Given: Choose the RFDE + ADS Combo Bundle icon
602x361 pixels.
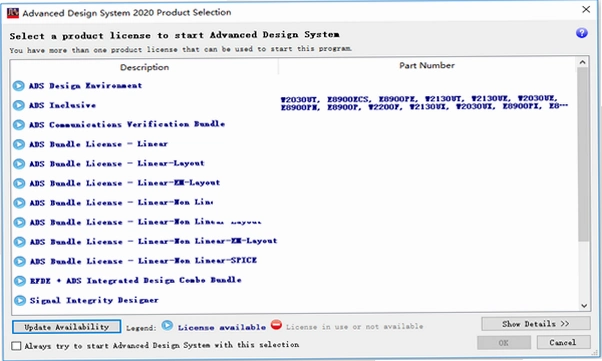Looking at the screenshot, I should pyautogui.click(x=19, y=281).
